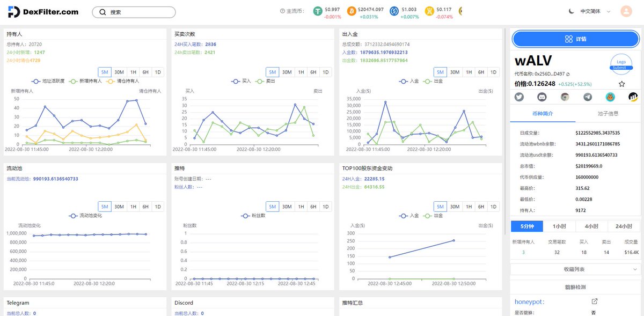
Task: Click the blue 详情 button
Action: click(x=576, y=39)
